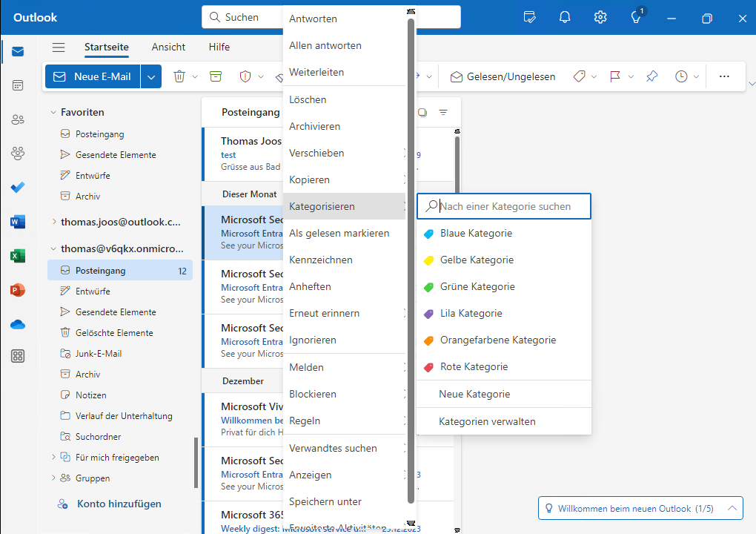
Task: Open Kategorien verwalten
Action: [485, 420]
